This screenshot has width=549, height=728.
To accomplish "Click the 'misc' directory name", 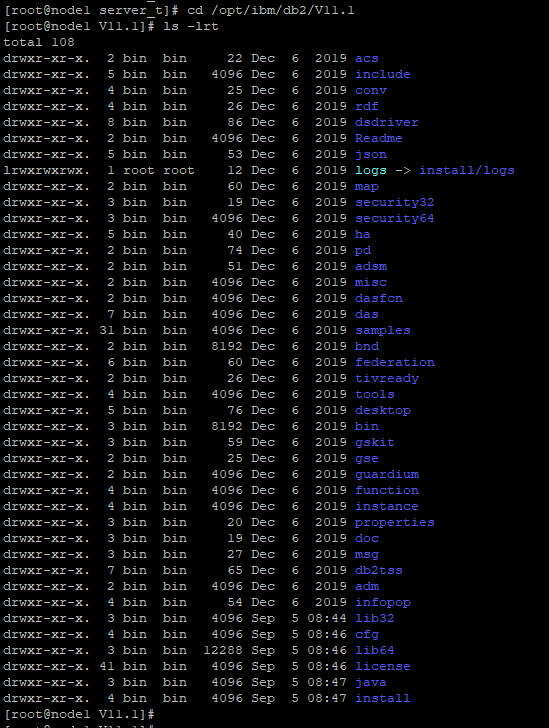I will (x=371, y=283).
